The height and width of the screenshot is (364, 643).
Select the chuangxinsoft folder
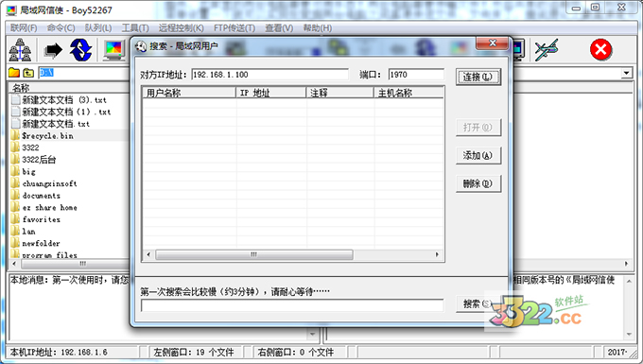coord(49,183)
